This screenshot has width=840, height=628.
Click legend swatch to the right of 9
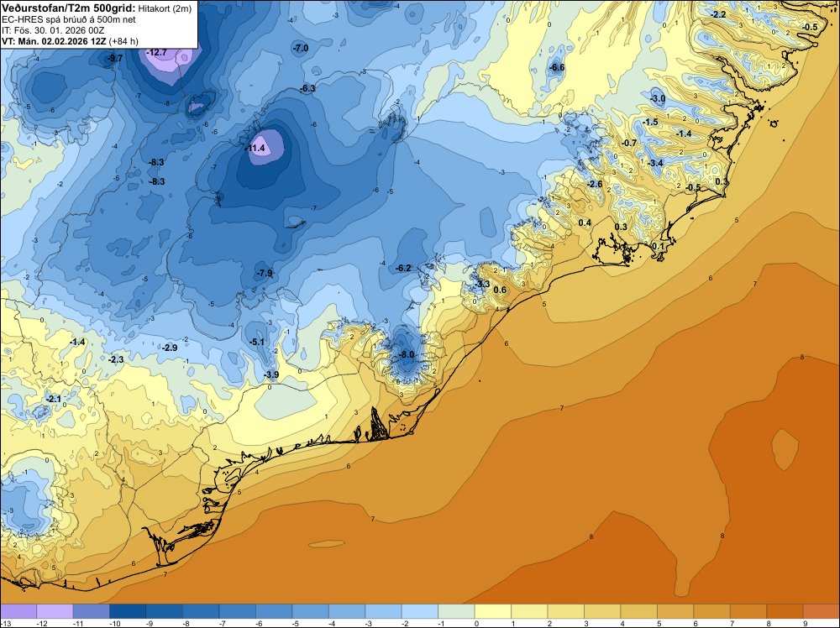pyautogui.click(x=822, y=612)
